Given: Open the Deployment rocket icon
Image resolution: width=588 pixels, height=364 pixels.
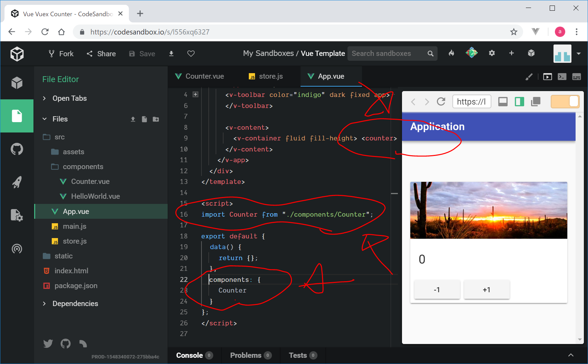Looking at the screenshot, I should tap(17, 182).
